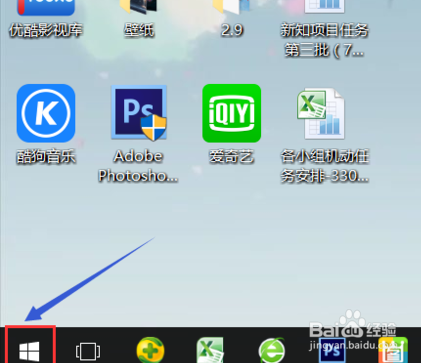Open the Excel taskbar icon
This screenshot has height=363, width=426.
click(x=210, y=350)
